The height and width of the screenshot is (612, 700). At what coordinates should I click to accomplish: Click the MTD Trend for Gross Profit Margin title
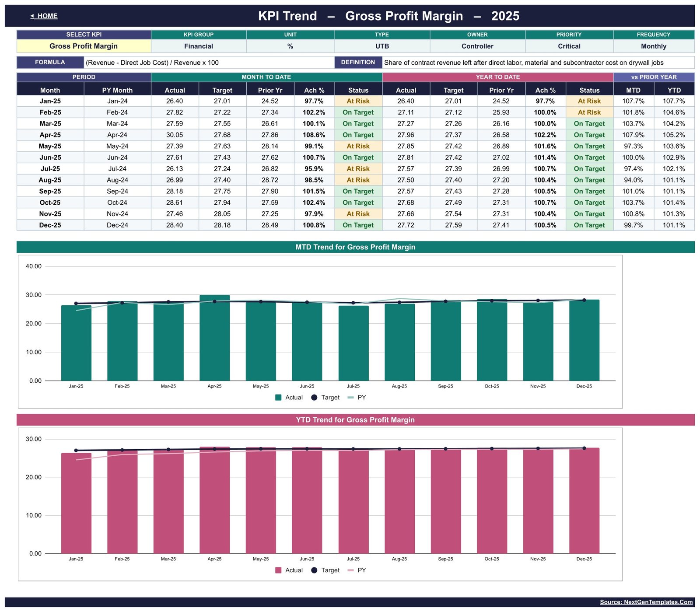(355, 247)
